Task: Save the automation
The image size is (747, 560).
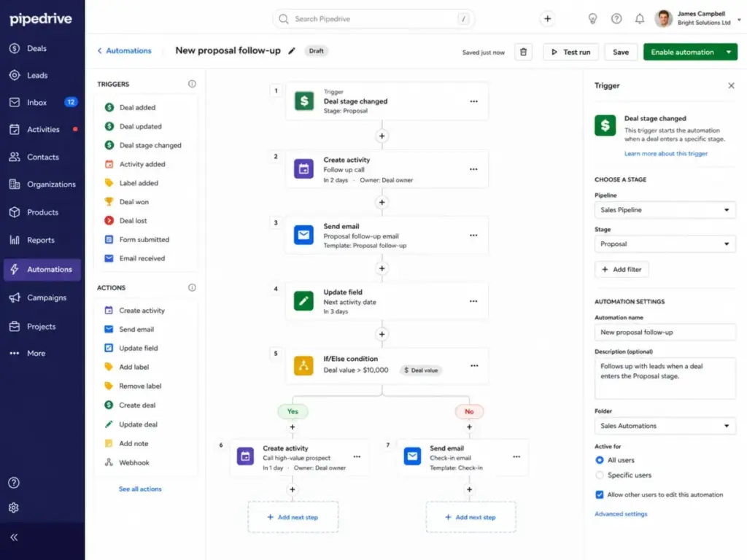Action: pos(620,52)
